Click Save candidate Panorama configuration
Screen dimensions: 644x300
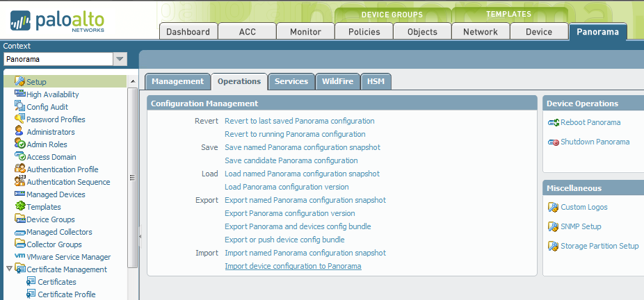tap(291, 160)
